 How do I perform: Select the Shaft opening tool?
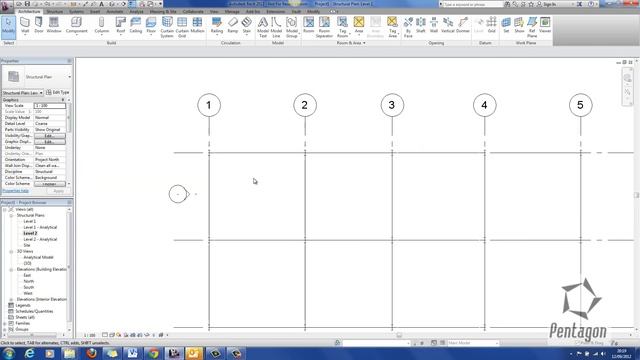click(x=421, y=25)
